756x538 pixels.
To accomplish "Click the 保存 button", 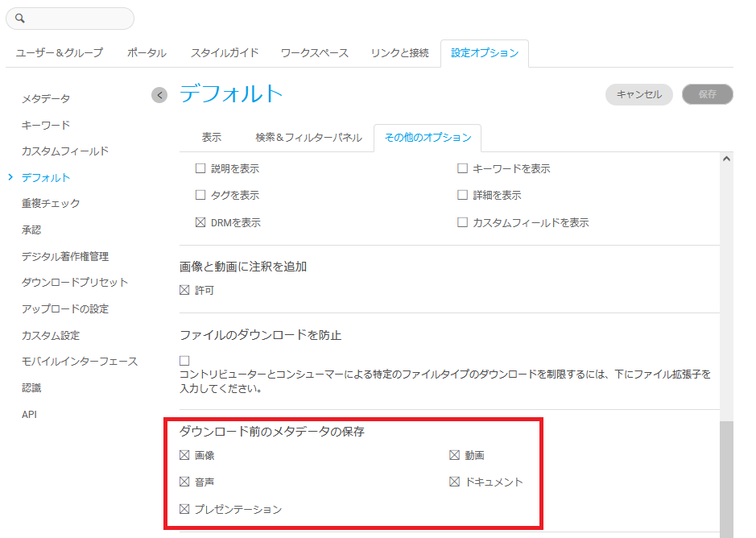I will coord(707,94).
